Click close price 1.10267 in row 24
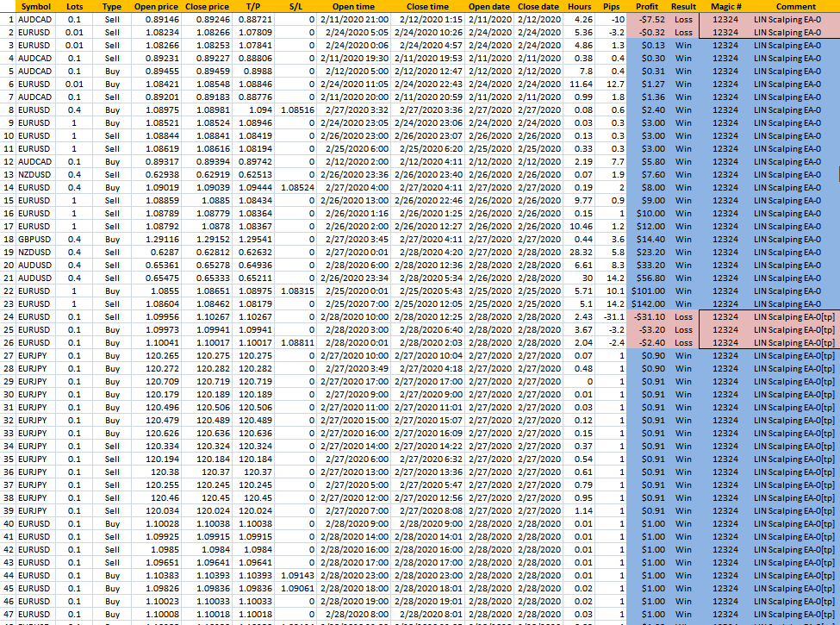Image resolution: width=840 pixels, height=625 pixels. (x=207, y=316)
